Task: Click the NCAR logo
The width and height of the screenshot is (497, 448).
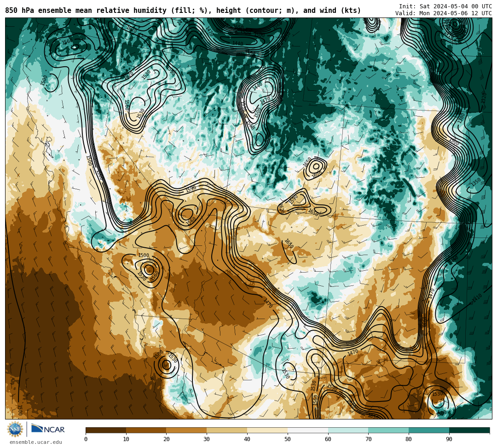Action: pos(48,429)
